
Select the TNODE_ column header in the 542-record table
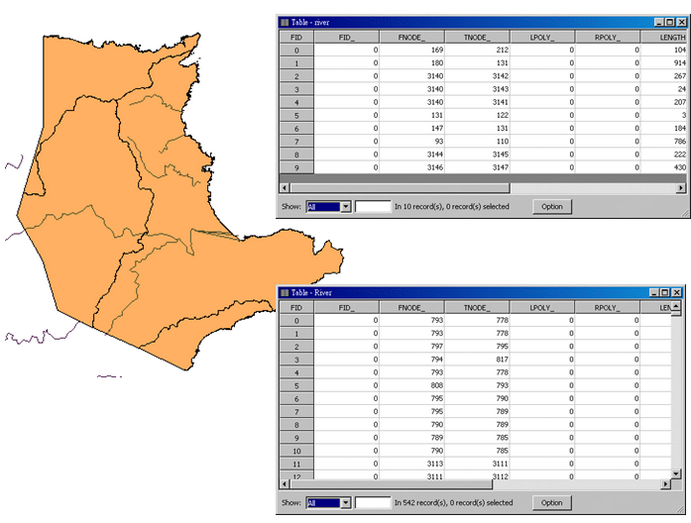[476, 307]
